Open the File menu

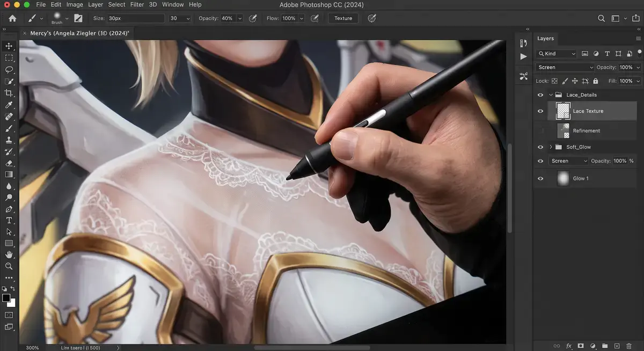tap(41, 5)
